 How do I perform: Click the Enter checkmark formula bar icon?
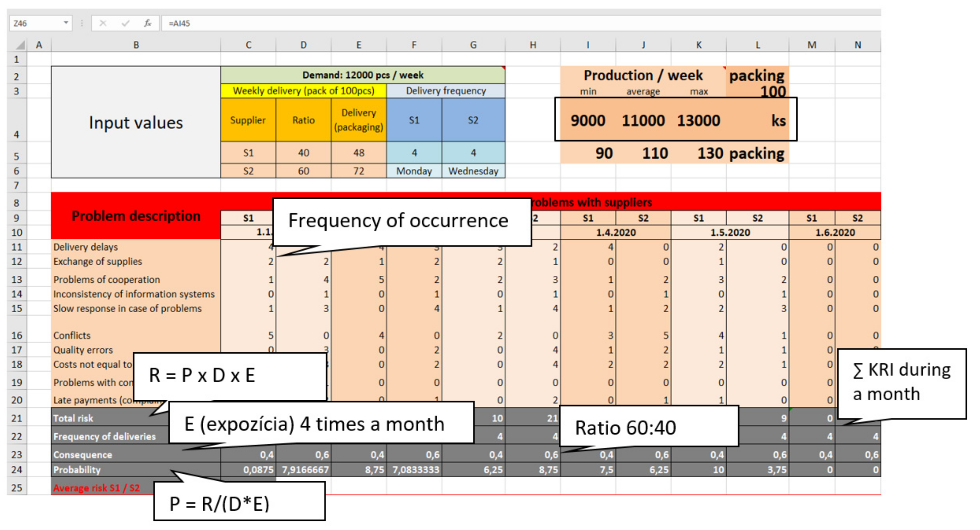tap(125, 23)
